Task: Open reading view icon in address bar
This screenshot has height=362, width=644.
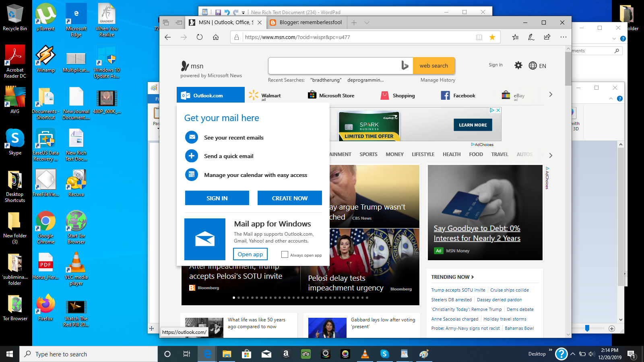Action: (479, 37)
